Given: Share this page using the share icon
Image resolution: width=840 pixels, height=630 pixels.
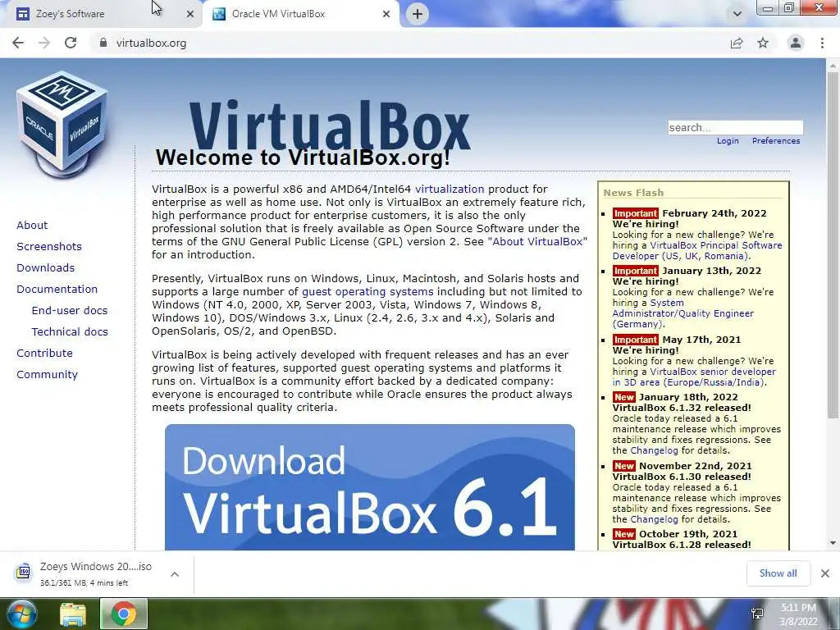Looking at the screenshot, I should [x=737, y=43].
